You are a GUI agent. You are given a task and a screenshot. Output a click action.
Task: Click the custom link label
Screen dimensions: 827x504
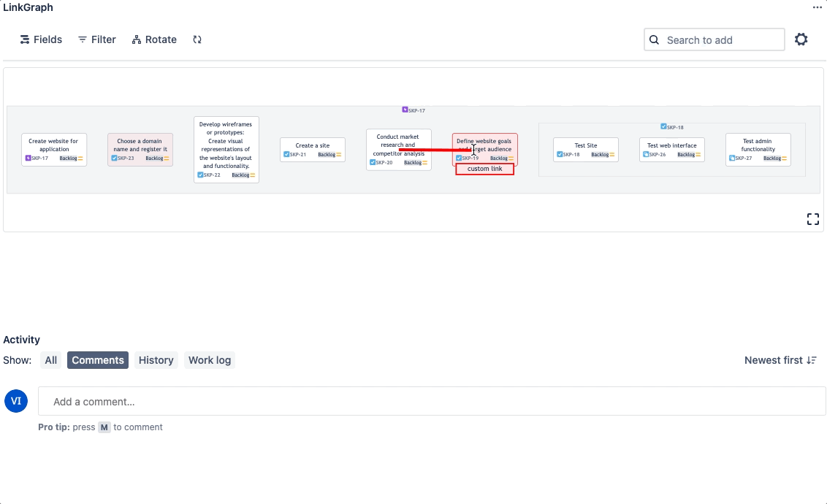coord(485,169)
